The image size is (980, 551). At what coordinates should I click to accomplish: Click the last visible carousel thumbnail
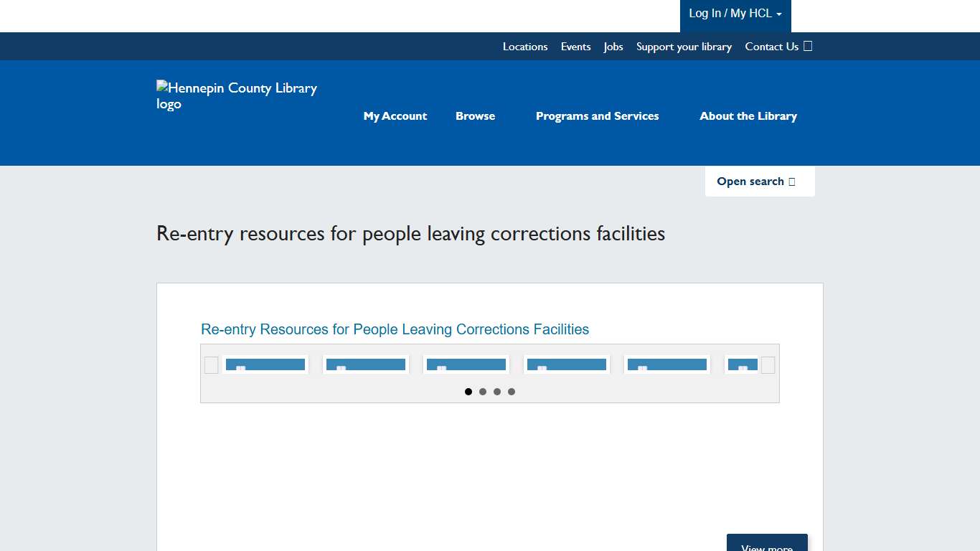tap(742, 364)
